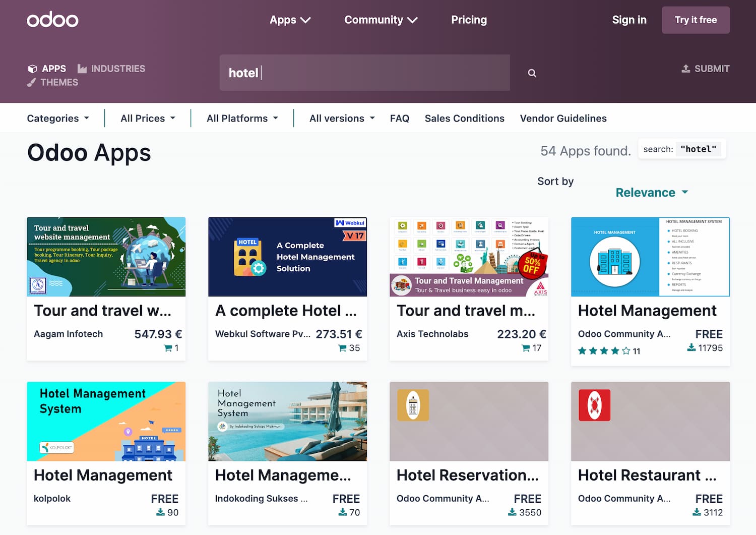
Task: Switch to the APPS tab
Action: coord(47,69)
